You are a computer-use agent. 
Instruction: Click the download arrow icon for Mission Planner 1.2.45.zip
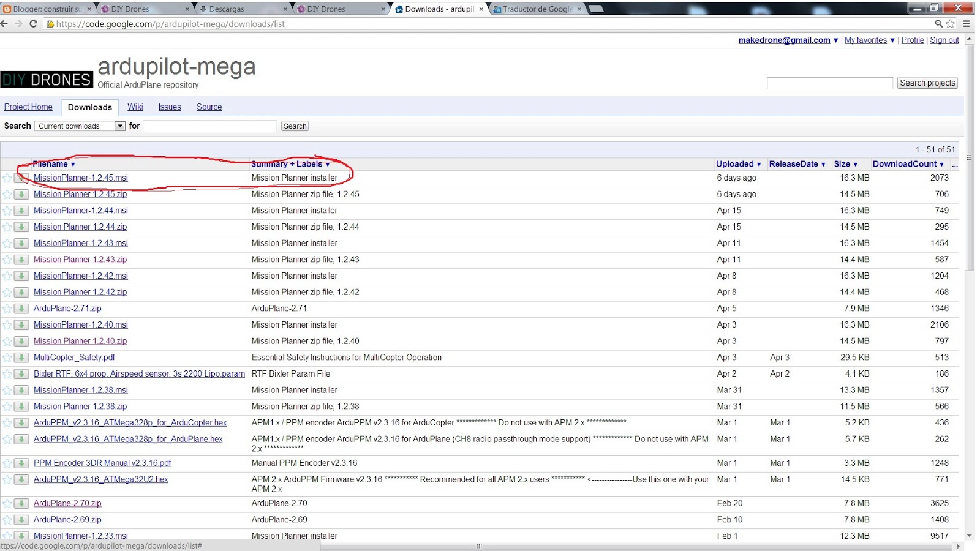click(21, 194)
